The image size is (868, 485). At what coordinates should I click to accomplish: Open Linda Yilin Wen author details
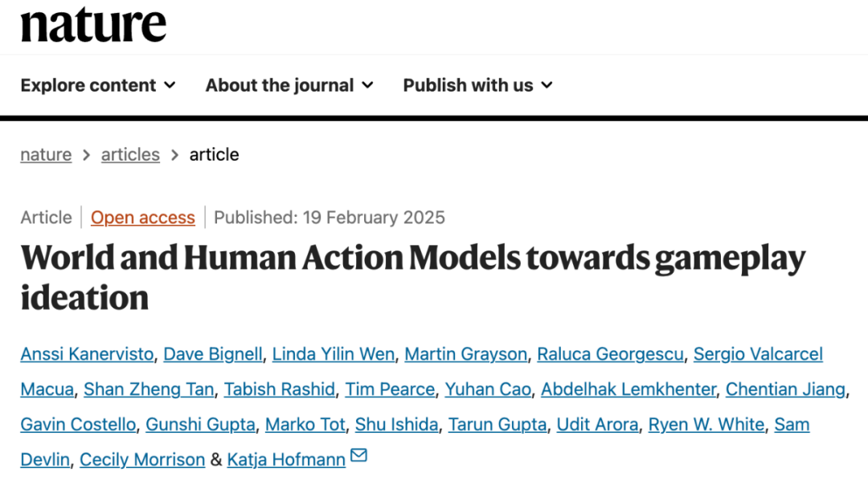click(334, 354)
